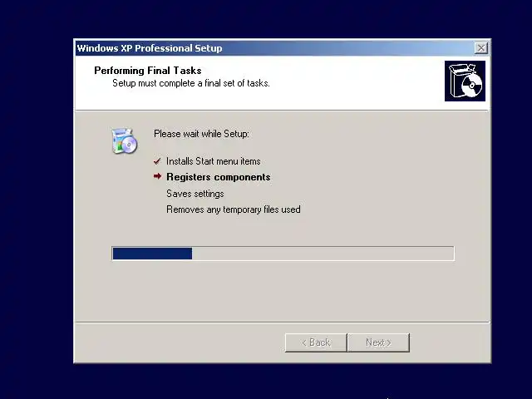Click the 'Installs Start menu items' text
The width and height of the screenshot is (532, 399).
point(214,161)
